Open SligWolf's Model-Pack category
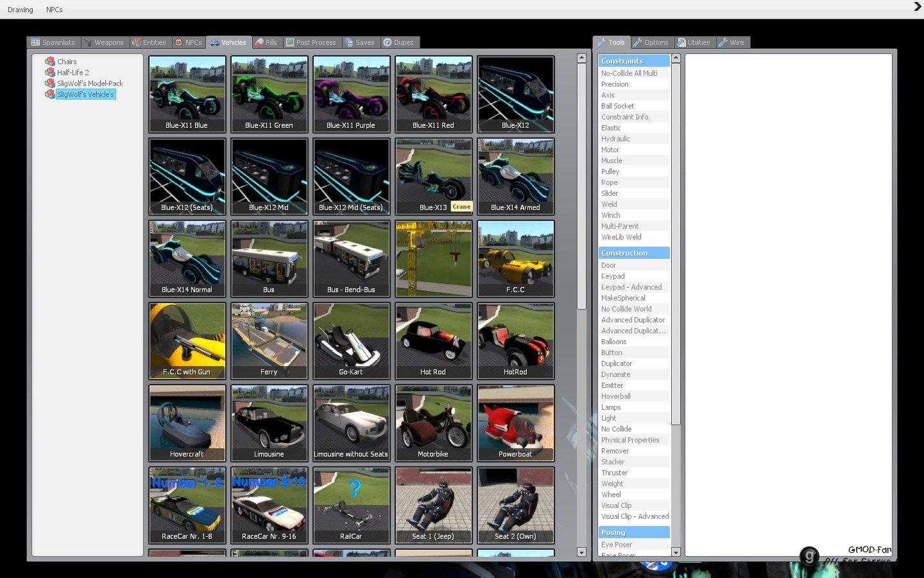924x578 pixels. [x=90, y=83]
